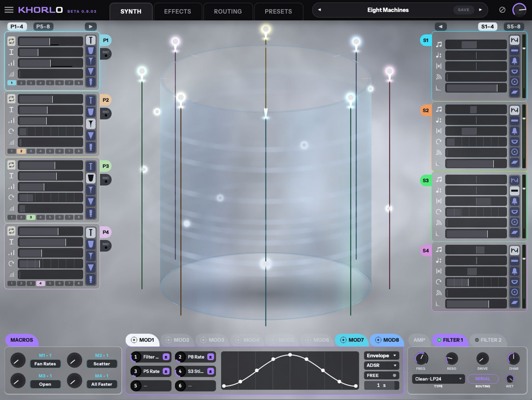Viewport: 532px width, 400px height.
Task: Select the top shape icon in the P1 panel
Action: tap(91, 40)
